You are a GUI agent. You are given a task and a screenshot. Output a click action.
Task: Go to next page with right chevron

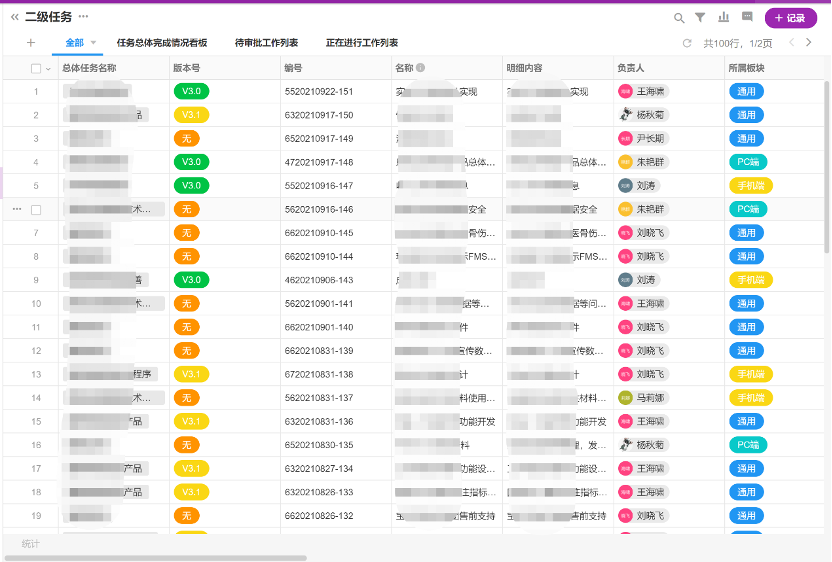click(810, 43)
